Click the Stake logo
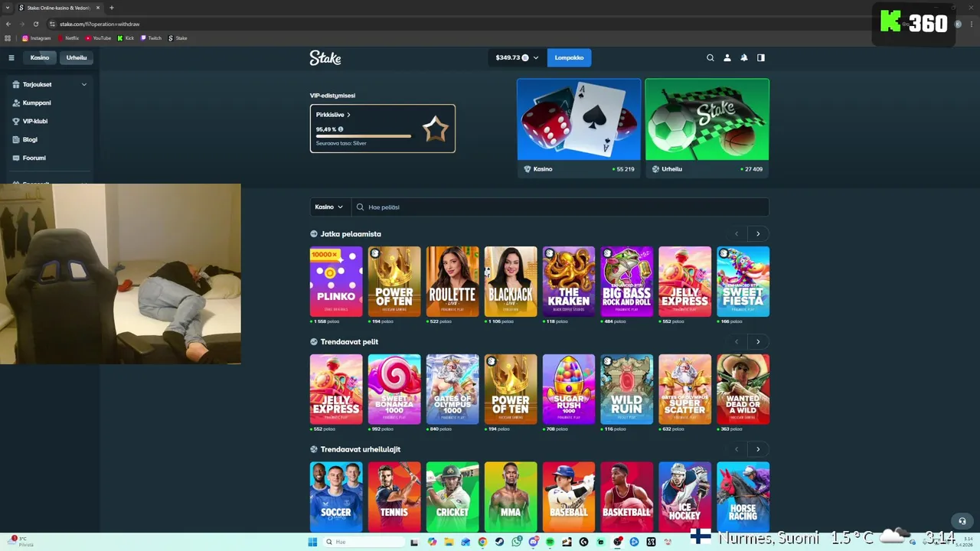The height and width of the screenshot is (551, 980). (x=325, y=57)
